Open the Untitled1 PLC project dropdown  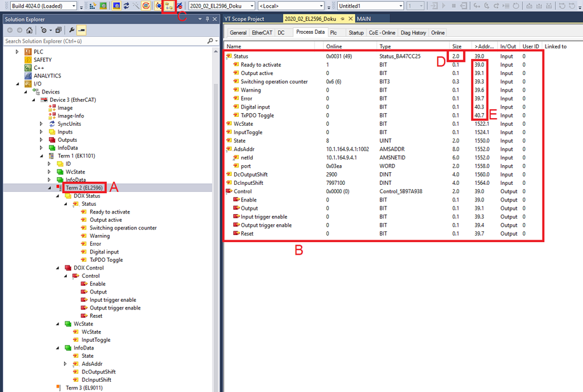pos(401,6)
